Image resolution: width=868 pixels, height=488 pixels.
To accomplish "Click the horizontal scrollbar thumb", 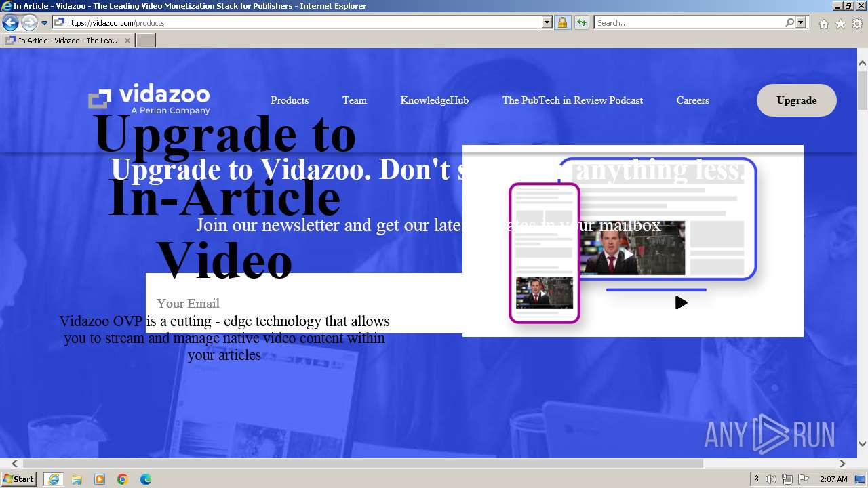I will [x=363, y=464].
